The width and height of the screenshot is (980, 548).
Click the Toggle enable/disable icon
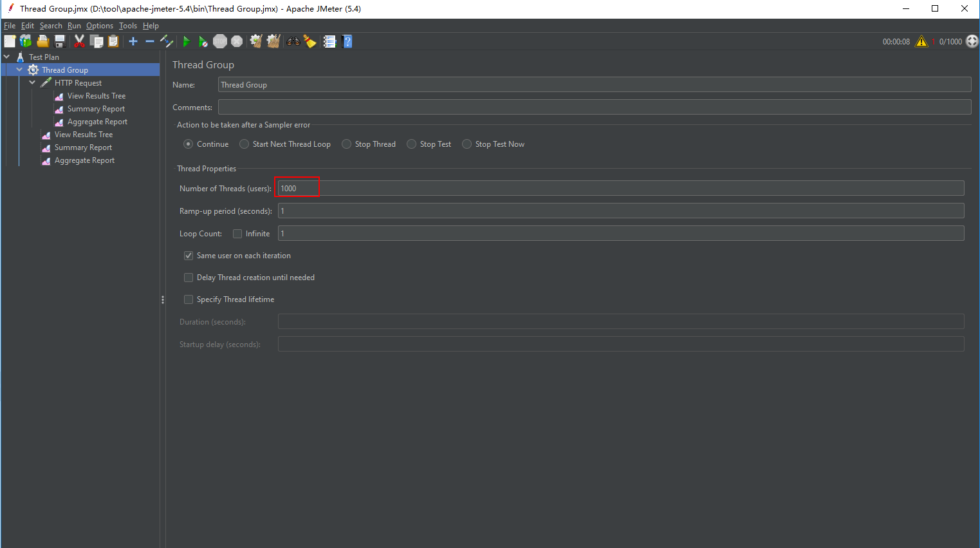click(167, 41)
